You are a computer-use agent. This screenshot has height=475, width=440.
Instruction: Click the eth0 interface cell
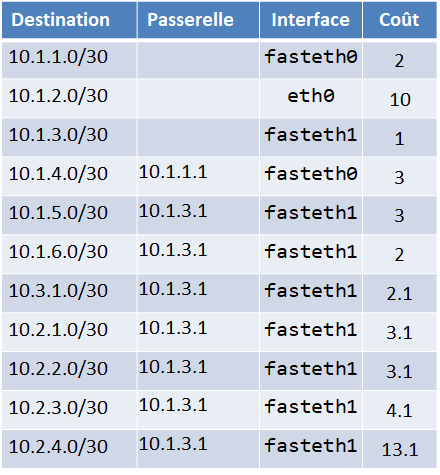(x=311, y=98)
